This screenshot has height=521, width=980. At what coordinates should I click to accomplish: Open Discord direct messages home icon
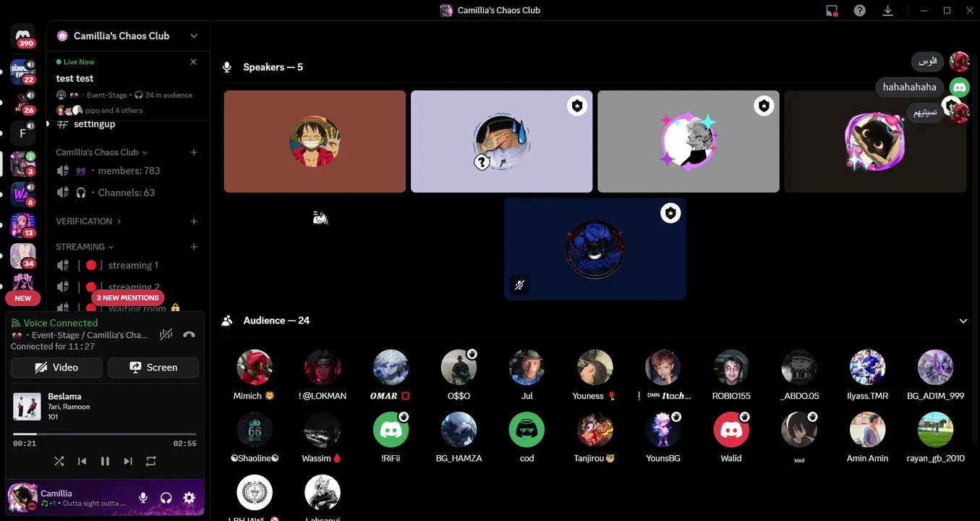click(22, 35)
